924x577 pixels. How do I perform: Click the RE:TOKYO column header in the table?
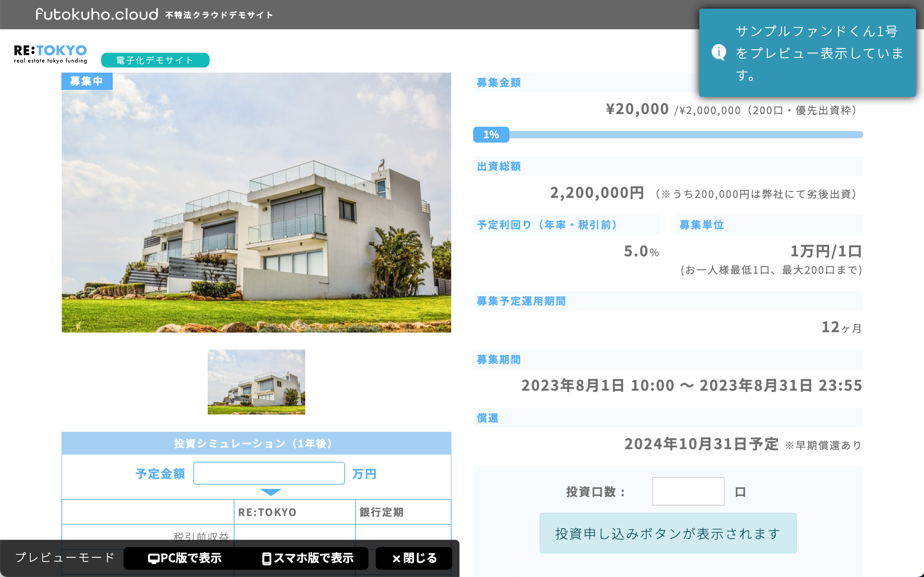pyautogui.click(x=267, y=512)
